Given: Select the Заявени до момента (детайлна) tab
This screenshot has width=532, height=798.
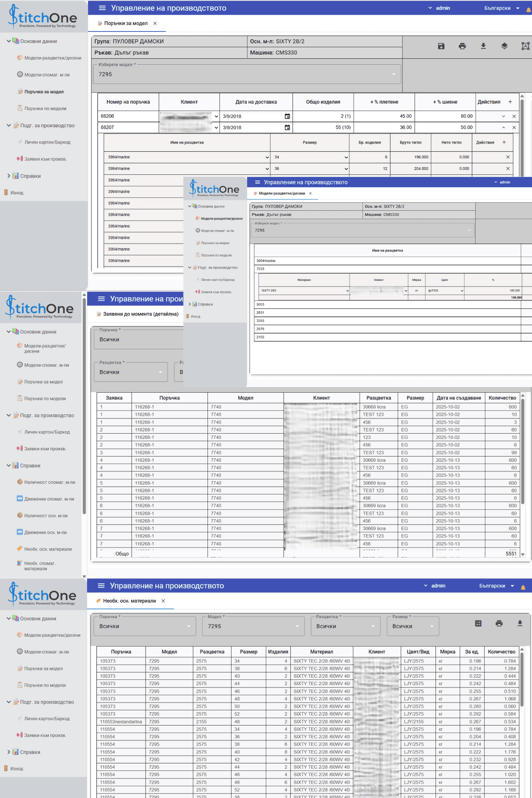Looking at the screenshot, I should (140, 314).
